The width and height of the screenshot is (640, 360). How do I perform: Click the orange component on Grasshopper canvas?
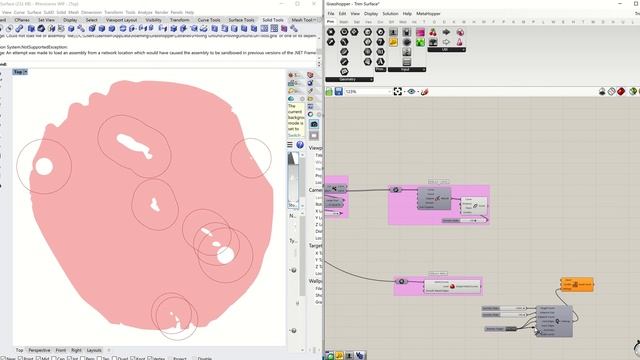pos(577,284)
